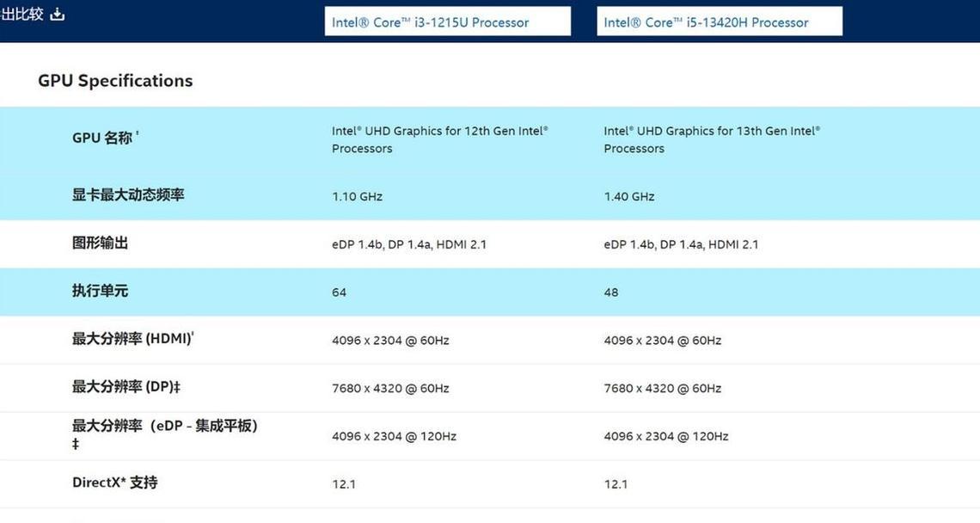Click the i3-1215U DirectX 12.1 value

point(343,484)
